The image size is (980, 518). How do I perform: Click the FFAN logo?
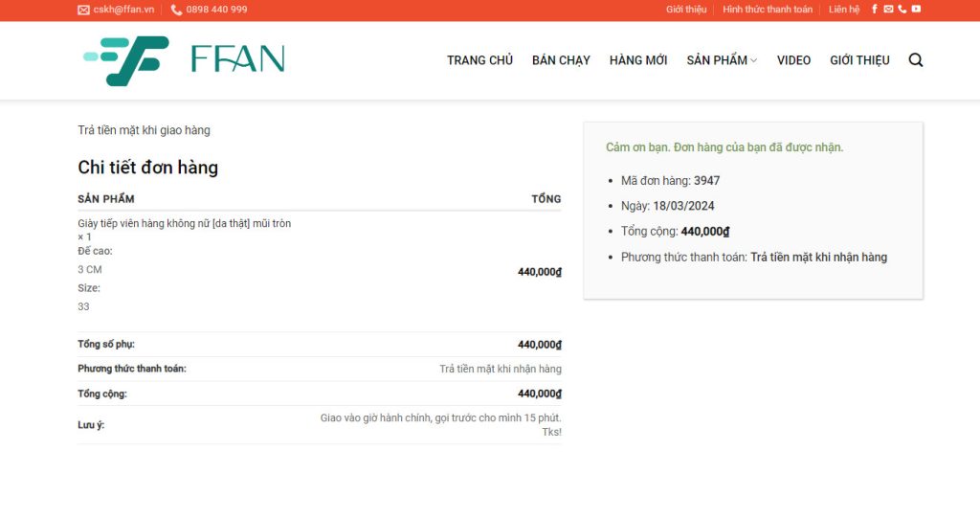(x=184, y=60)
